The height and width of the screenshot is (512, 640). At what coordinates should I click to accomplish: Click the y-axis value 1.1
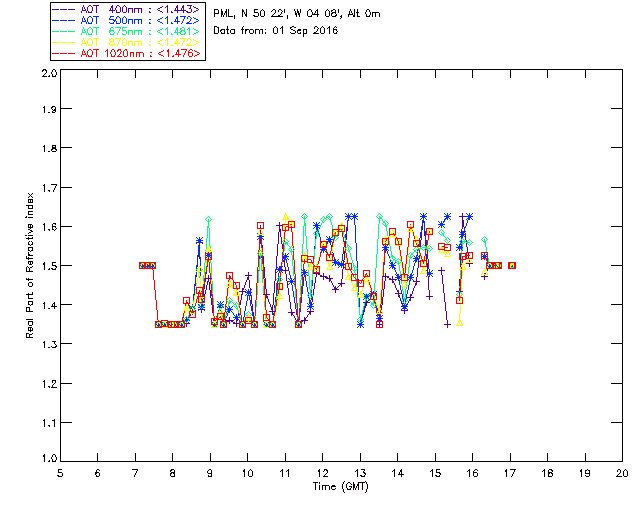click(x=49, y=423)
